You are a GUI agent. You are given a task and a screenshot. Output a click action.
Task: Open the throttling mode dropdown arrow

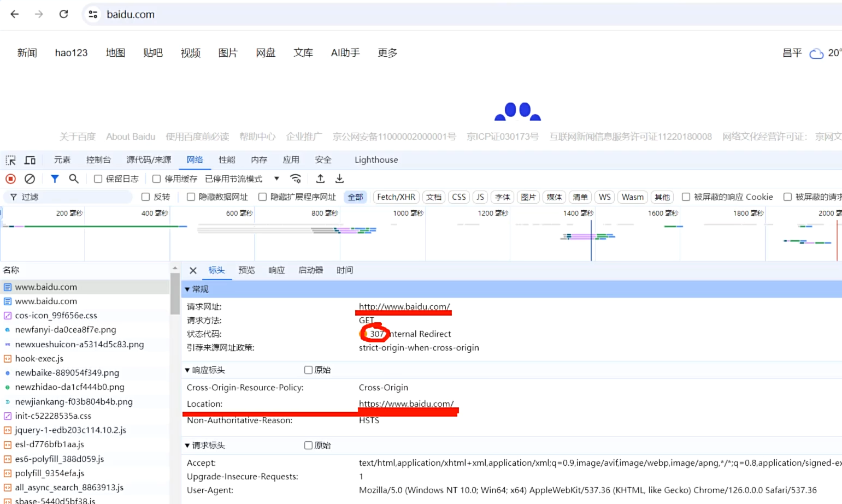(277, 179)
